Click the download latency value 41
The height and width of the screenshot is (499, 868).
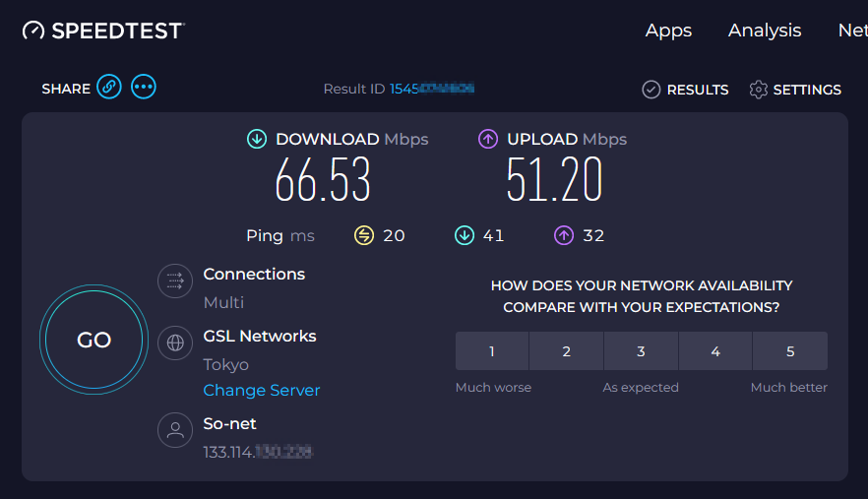coord(493,236)
